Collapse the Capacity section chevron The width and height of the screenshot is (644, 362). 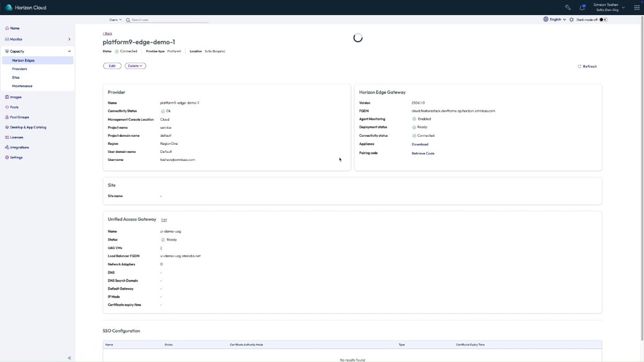click(69, 51)
